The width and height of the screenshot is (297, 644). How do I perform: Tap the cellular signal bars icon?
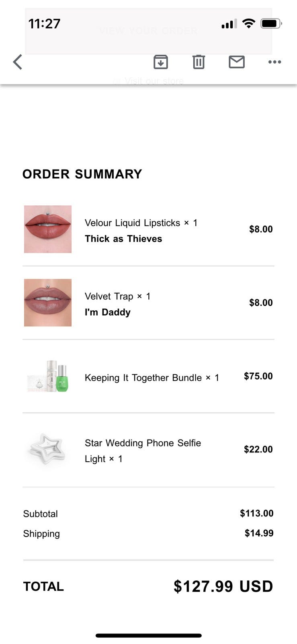coord(229,24)
